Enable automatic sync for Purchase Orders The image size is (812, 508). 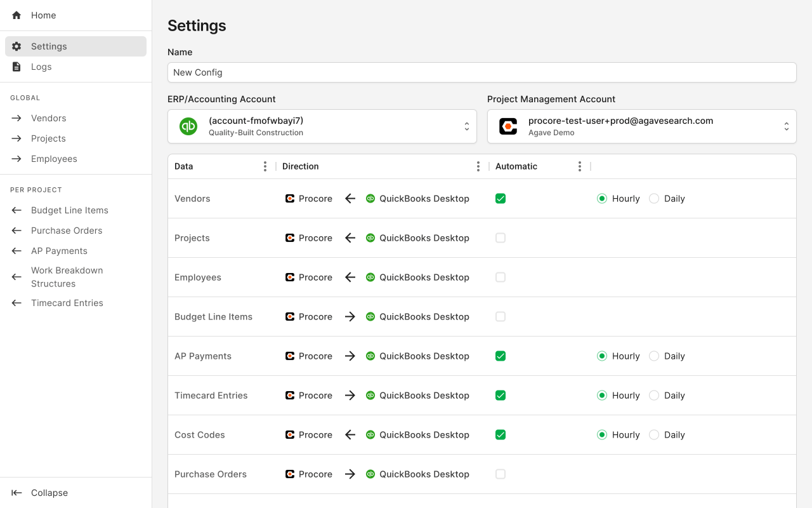click(x=501, y=474)
